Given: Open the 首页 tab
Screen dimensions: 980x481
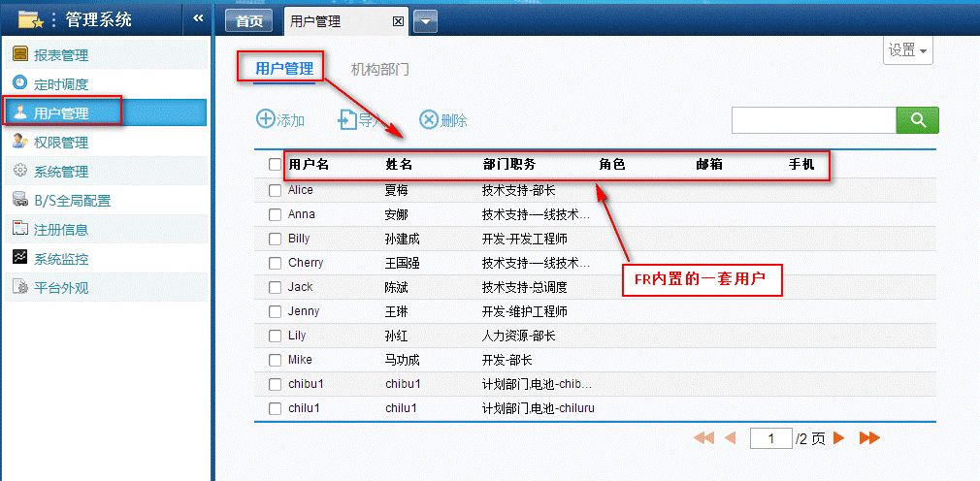Looking at the screenshot, I should coord(249,21).
